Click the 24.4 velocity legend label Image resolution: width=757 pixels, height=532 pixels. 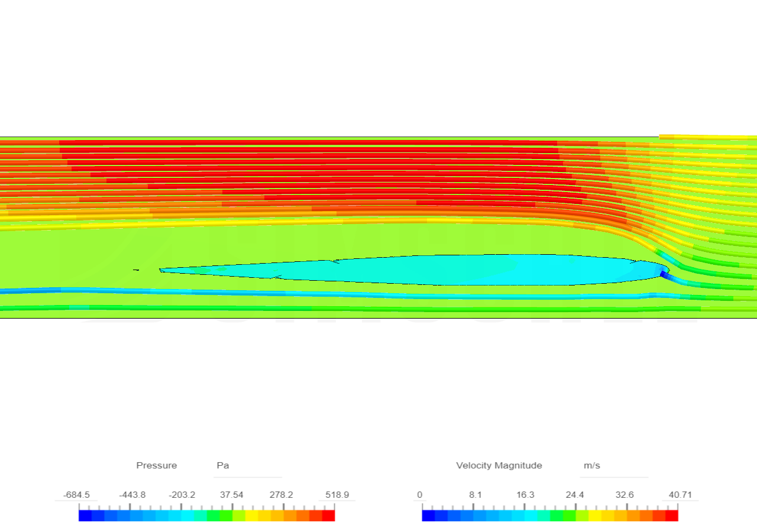575,495
